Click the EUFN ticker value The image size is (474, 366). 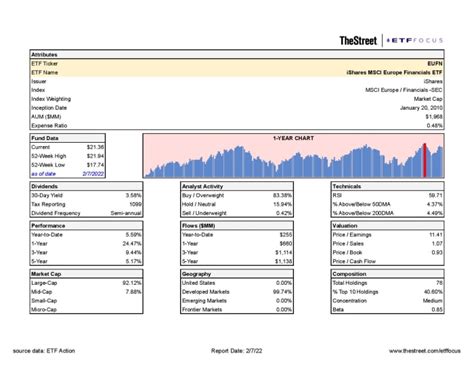(435, 63)
